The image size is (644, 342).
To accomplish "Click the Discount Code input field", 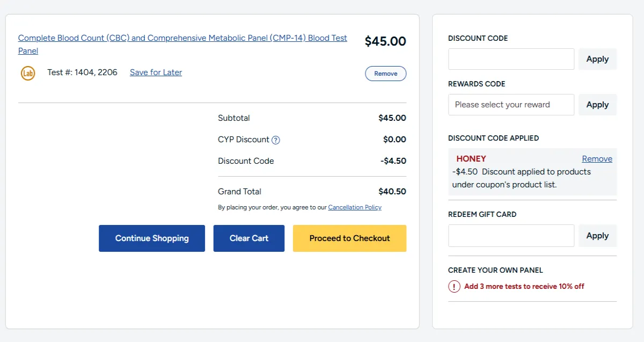I will [x=510, y=59].
